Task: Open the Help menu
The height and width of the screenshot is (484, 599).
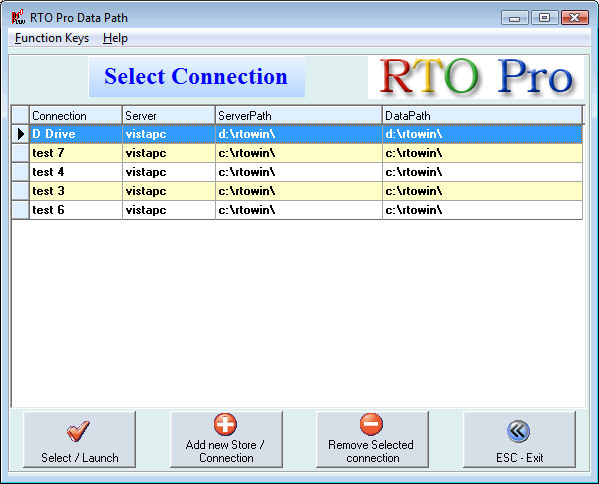Action: [115, 38]
